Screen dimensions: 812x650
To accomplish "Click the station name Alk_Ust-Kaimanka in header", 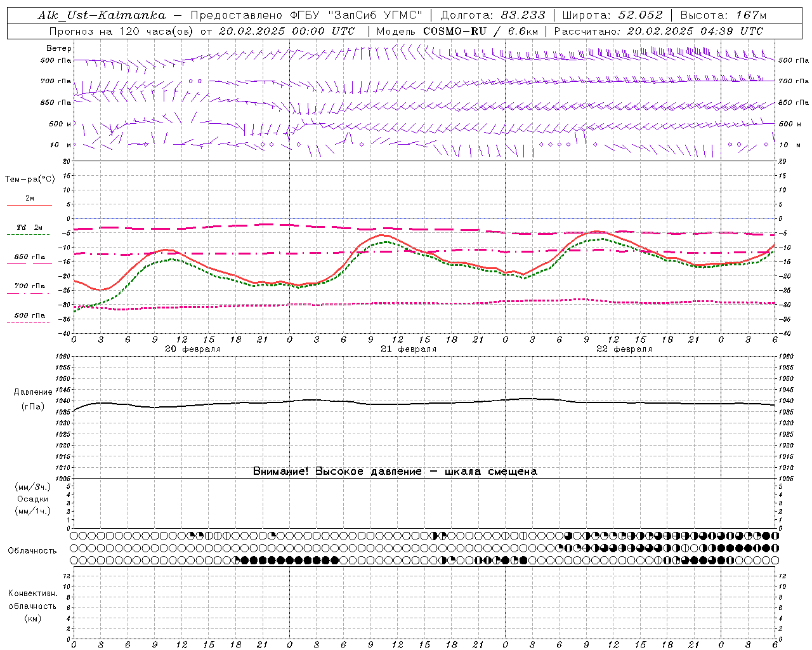I will pos(101,16).
